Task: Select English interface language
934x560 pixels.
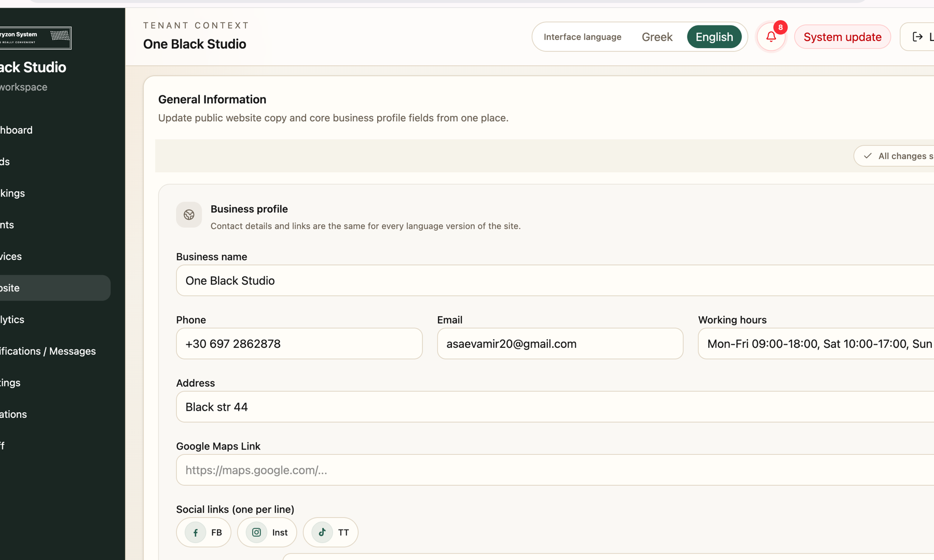Action: 714,37
